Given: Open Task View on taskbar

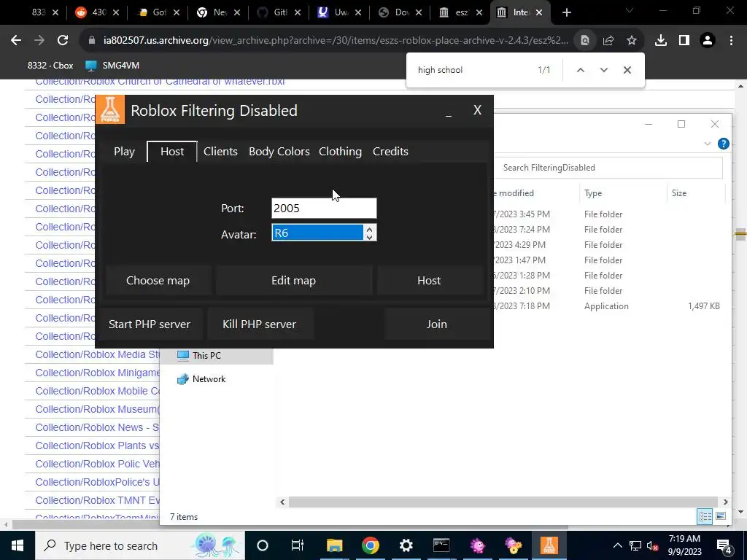Looking at the screenshot, I should tap(298, 545).
